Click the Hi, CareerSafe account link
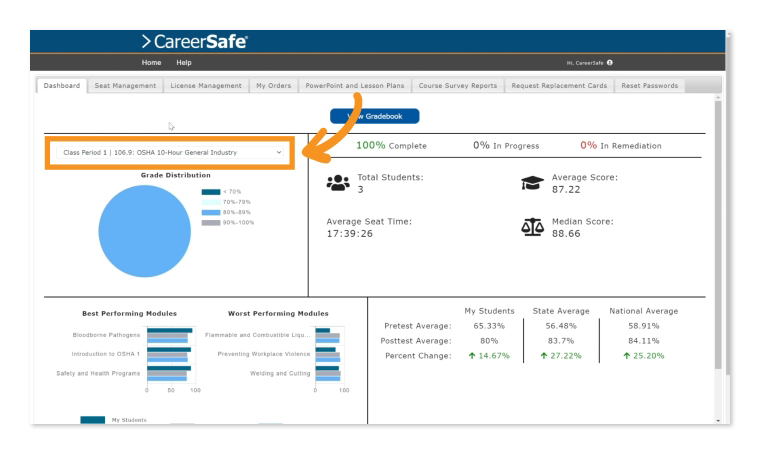 585,63
